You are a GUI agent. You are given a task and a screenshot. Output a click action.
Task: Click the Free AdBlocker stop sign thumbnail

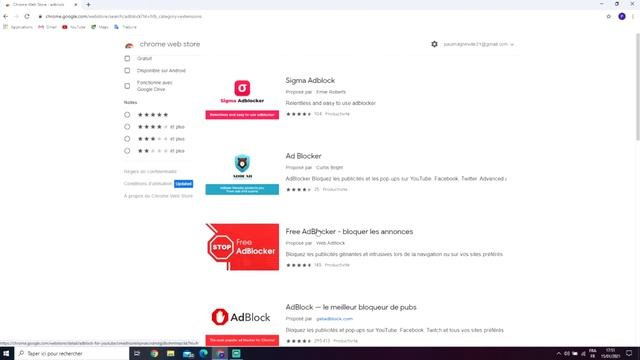[x=242, y=247]
